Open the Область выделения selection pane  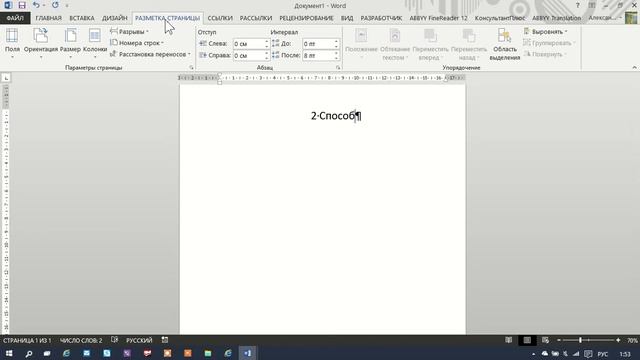504,44
